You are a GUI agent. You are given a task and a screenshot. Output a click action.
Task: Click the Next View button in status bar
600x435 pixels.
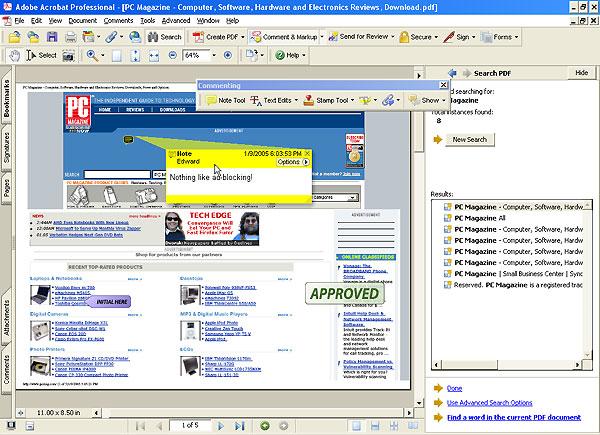[284, 426]
